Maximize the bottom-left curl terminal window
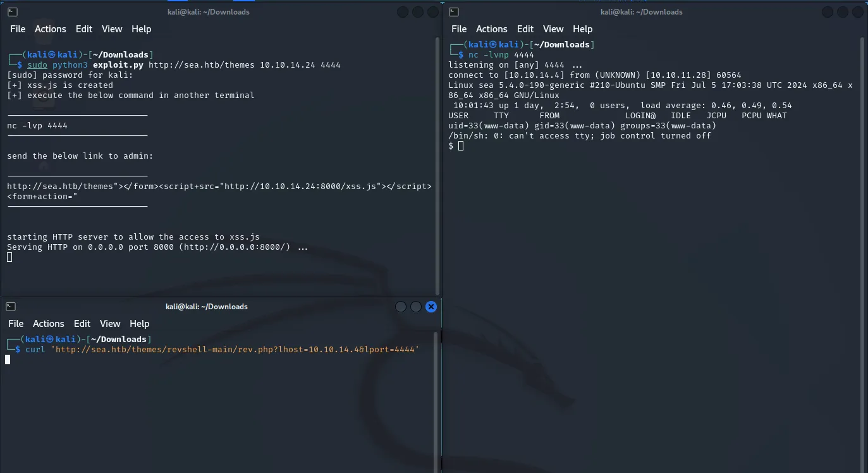Screen dimensions: 868x473 click(x=416, y=307)
